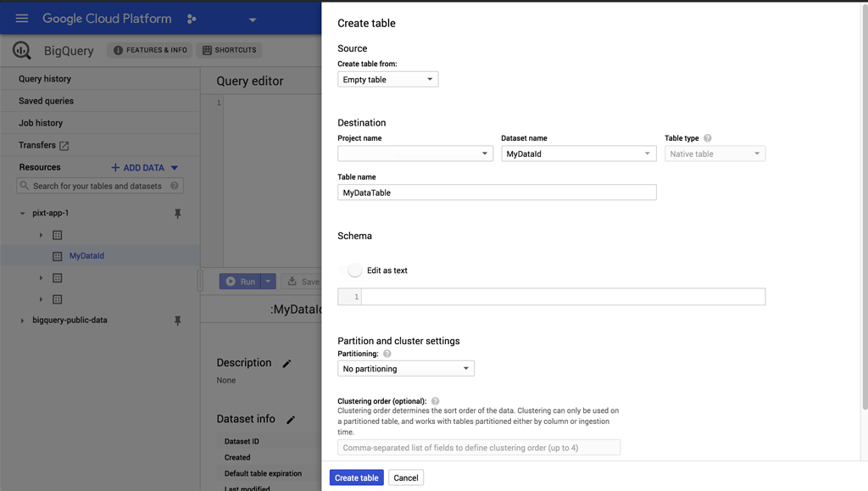Unpin the pixt-app-1 project
This screenshot has width=868, height=491.
pos(178,213)
